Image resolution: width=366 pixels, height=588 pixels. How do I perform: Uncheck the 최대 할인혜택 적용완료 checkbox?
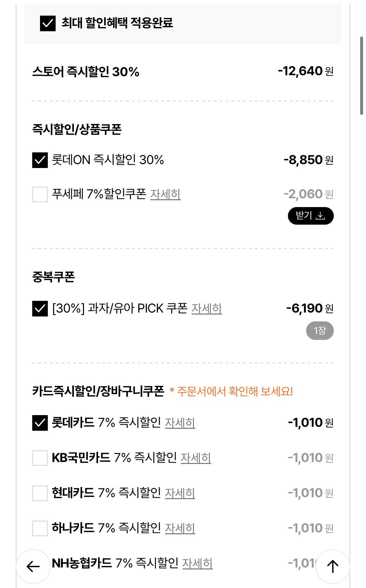click(48, 23)
